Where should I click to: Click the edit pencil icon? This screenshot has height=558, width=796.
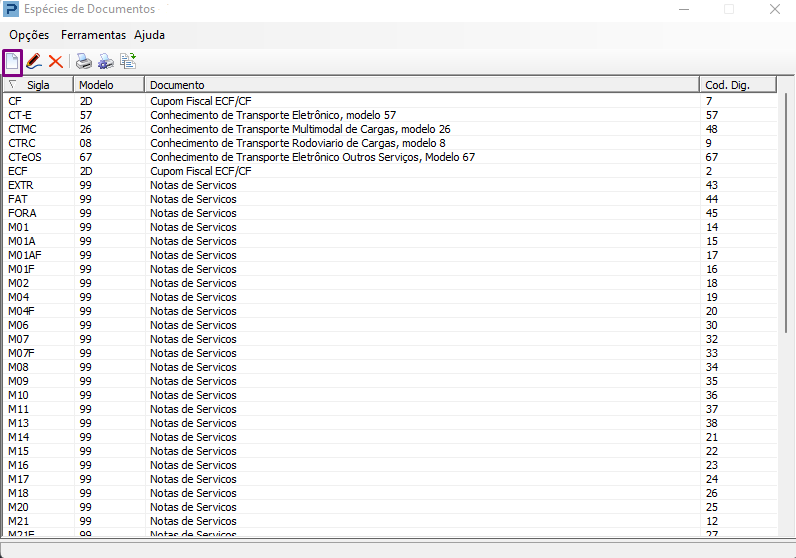tap(34, 61)
